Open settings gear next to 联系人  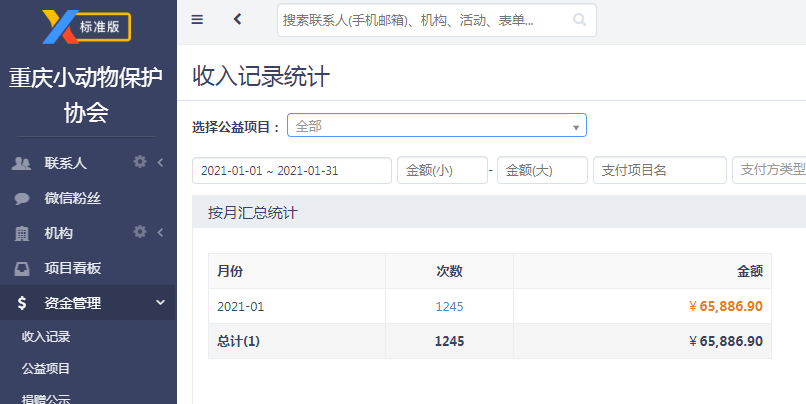[140, 162]
